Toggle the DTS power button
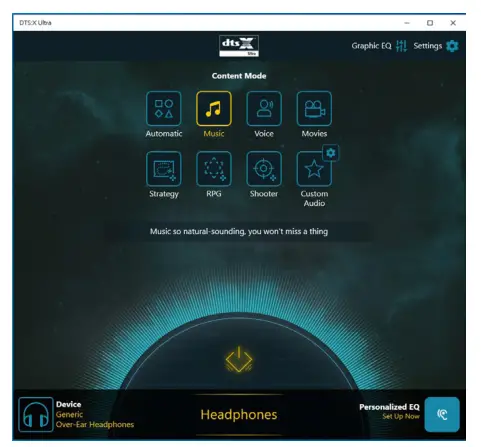This screenshot has height=447, width=481. pos(239,359)
